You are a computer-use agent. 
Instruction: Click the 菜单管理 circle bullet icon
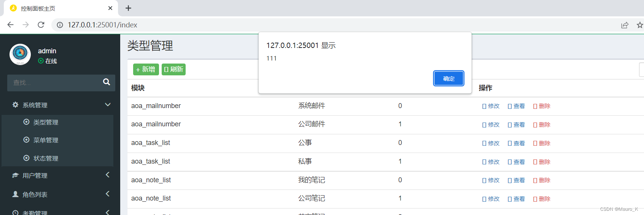pyautogui.click(x=26, y=140)
